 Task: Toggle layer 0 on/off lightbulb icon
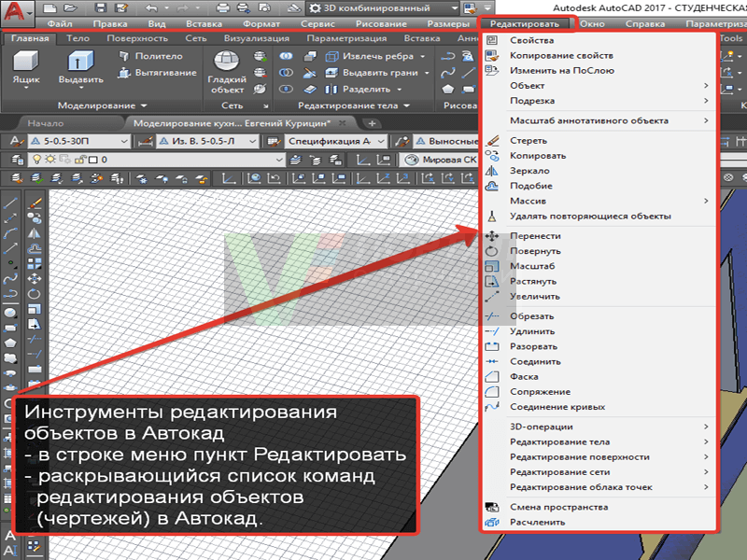(x=36, y=159)
